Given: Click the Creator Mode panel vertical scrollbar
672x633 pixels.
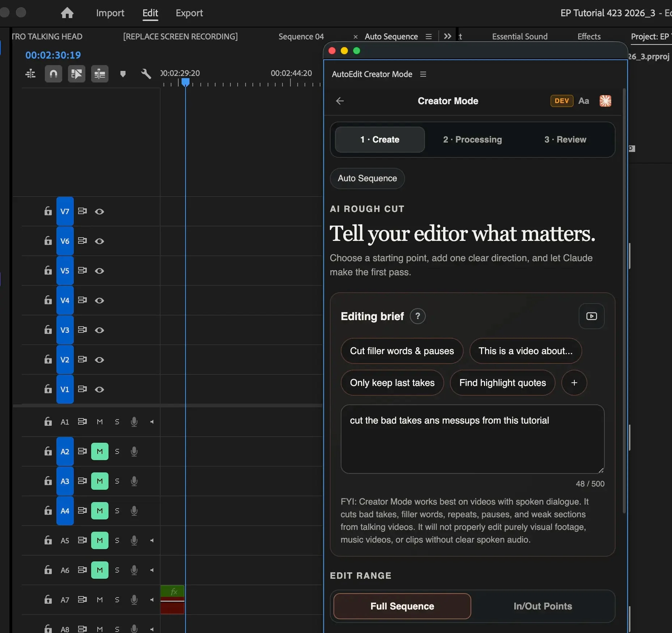Looking at the screenshot, I should [624, 300].
